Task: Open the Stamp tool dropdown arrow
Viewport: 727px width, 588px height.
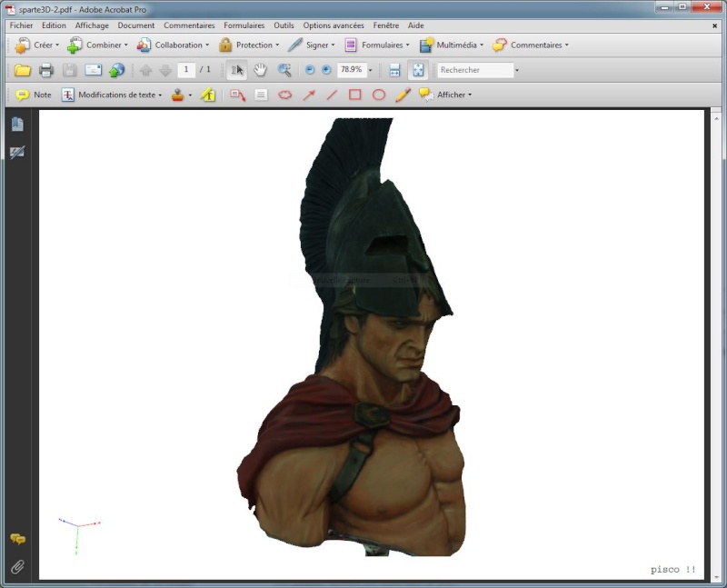Action: click(190, 95)
